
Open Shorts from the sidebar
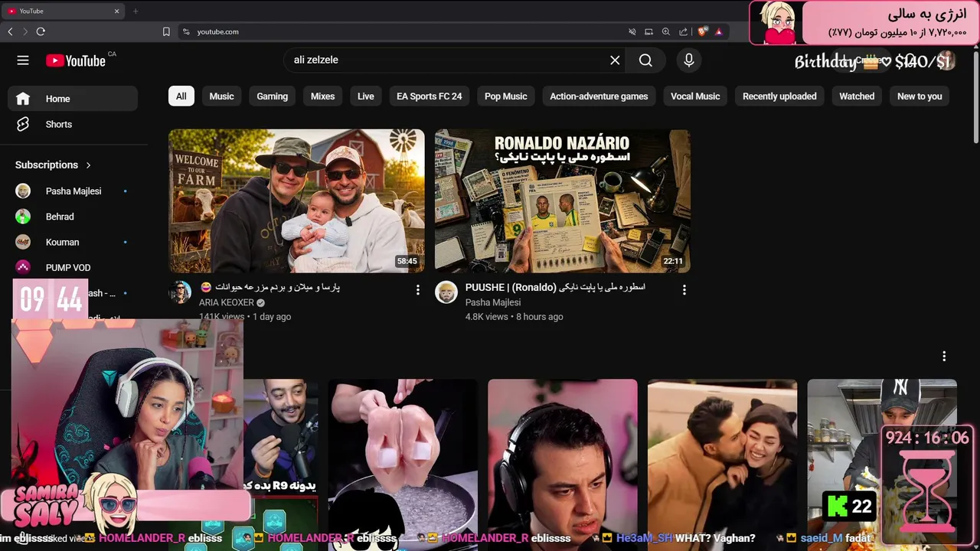pyautogui.click(x=73, y=124)
